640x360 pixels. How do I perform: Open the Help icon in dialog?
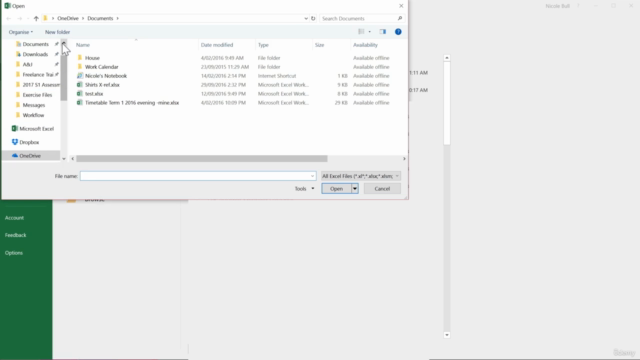398,32
